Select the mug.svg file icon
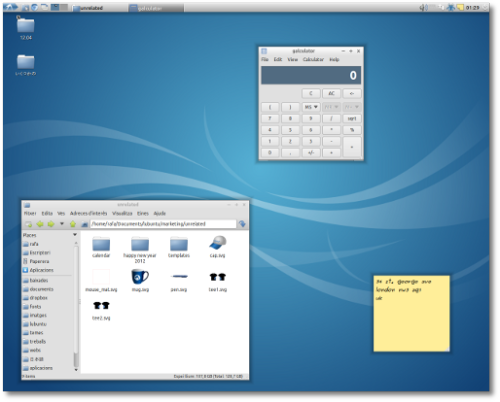 (x=140, y=277)
